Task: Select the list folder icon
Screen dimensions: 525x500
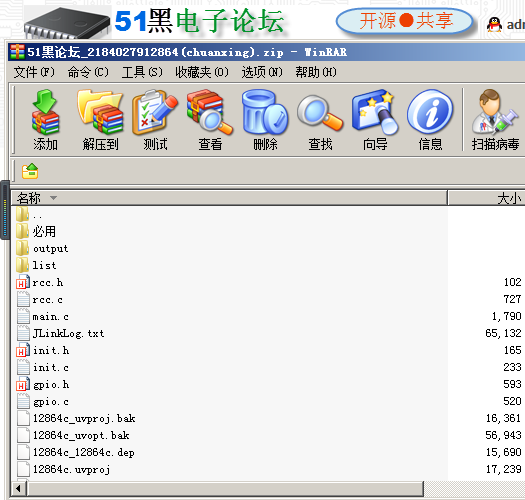Action: tap(22, 265)
